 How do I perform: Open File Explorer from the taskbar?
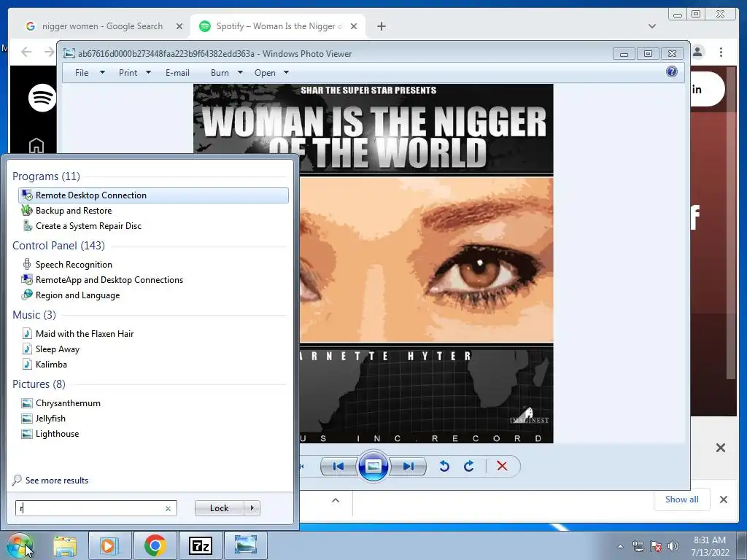click(x=65, y=545)
